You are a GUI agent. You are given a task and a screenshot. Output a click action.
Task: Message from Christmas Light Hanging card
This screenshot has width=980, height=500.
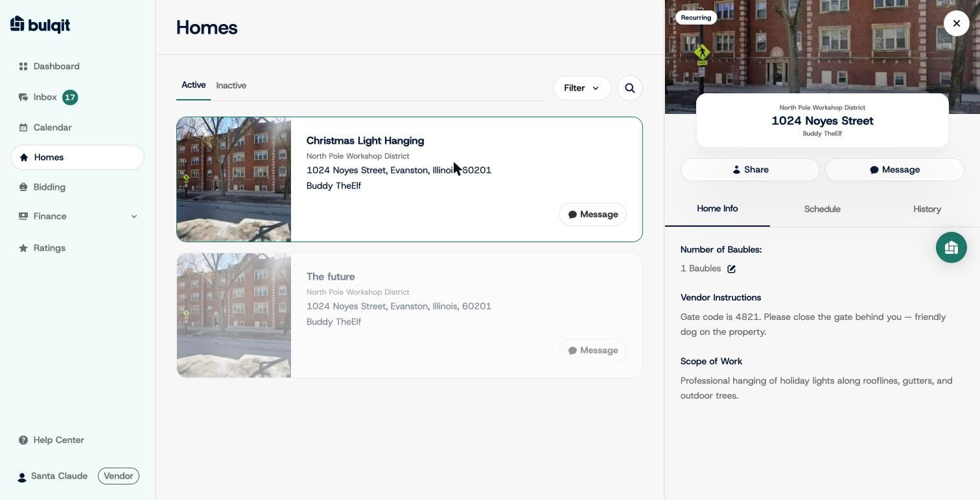pos(592,214)
